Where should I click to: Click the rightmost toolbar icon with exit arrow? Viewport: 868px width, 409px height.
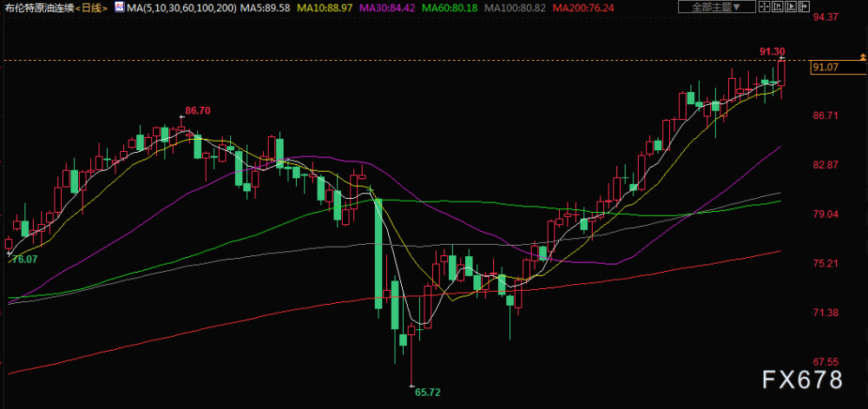pos(804,8)
